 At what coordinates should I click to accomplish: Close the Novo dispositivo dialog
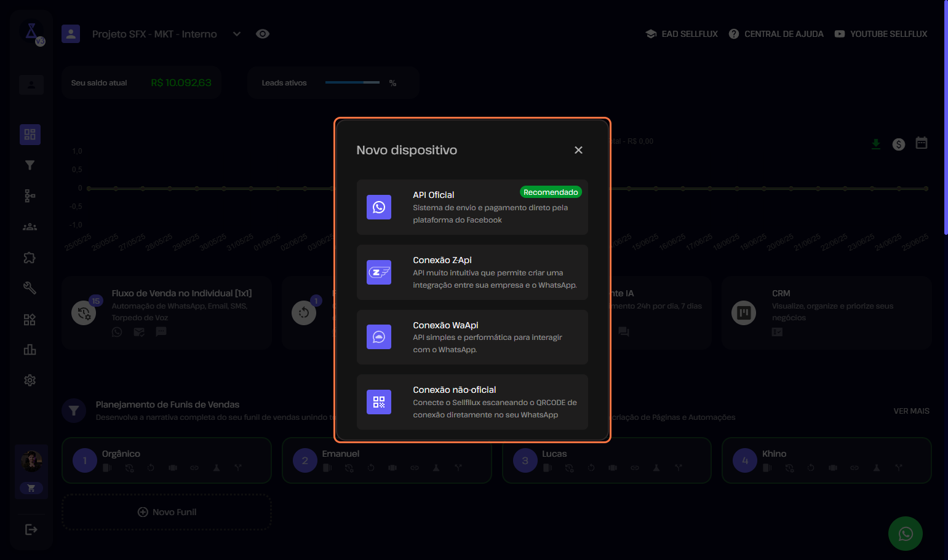coord(578,150)
